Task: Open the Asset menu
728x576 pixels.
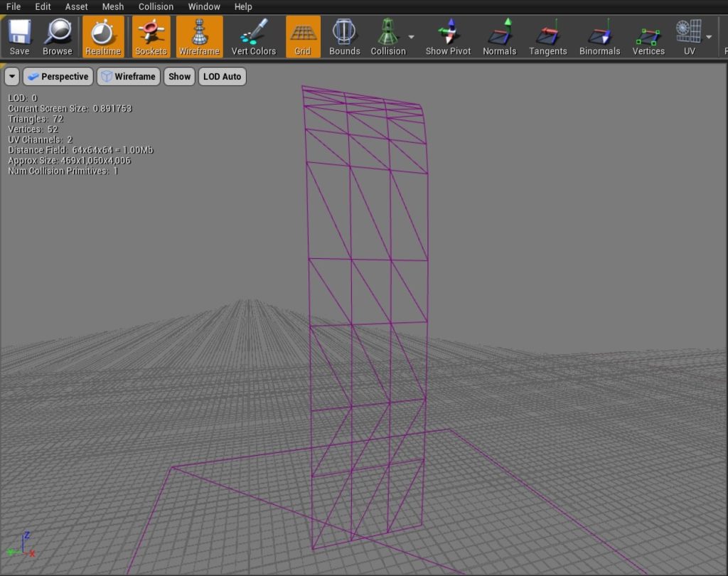Action: (76, 6)
